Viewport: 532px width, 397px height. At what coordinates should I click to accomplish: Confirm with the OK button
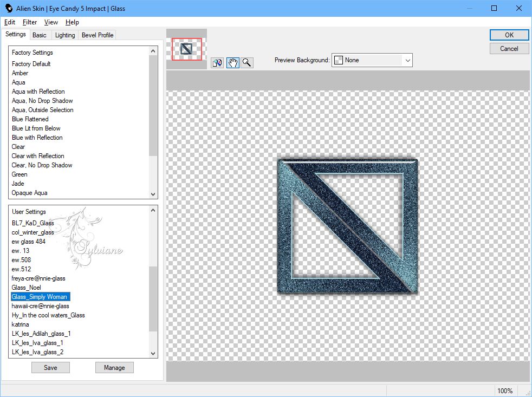(509, 35)
